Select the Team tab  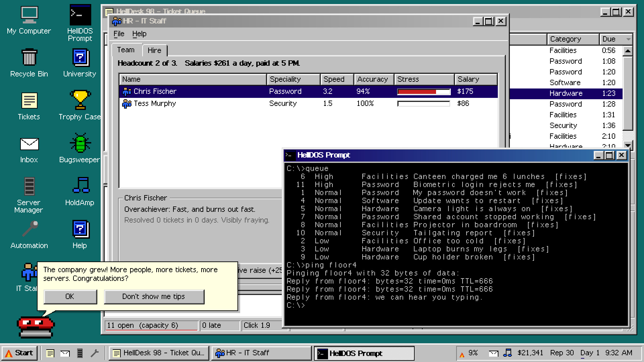pos(126,50)
